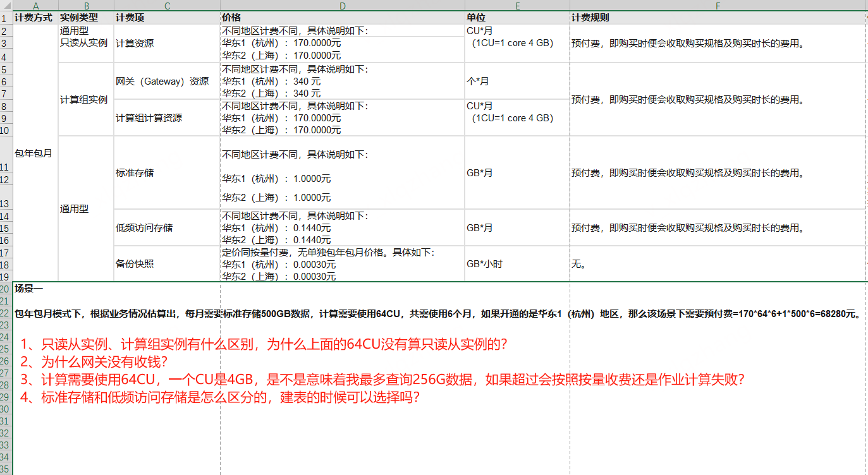Screen dimensions: 868x475
Task: Click the 无。 billing rule cell
Action: 718,263
